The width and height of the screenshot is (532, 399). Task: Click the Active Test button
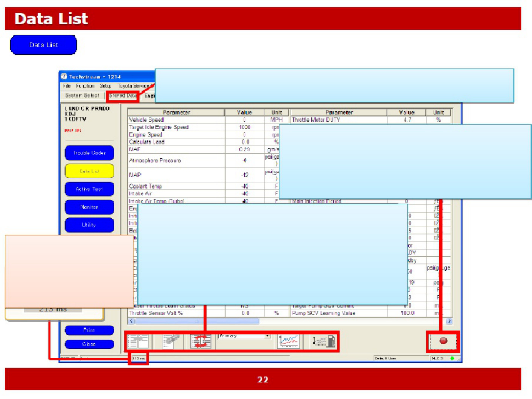pyautogui.click(x=89, y=189)
